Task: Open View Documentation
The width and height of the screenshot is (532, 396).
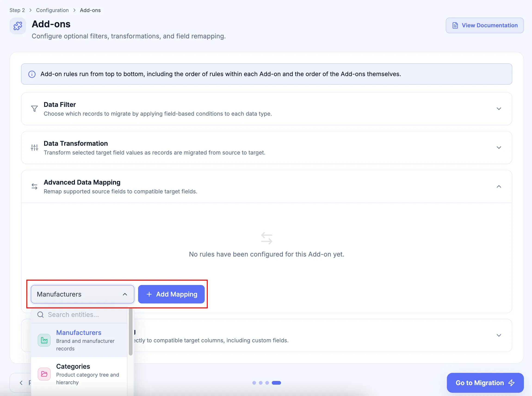Action: (485, 25)
